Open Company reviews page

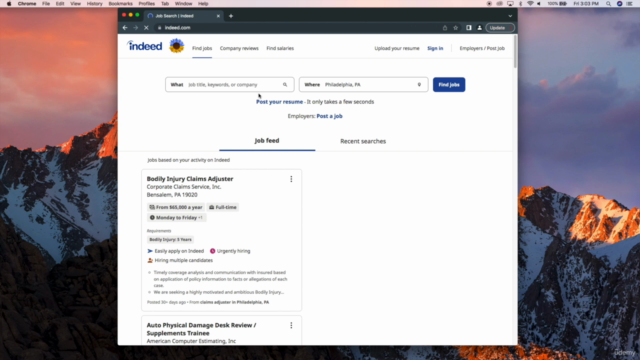[239, 48]
